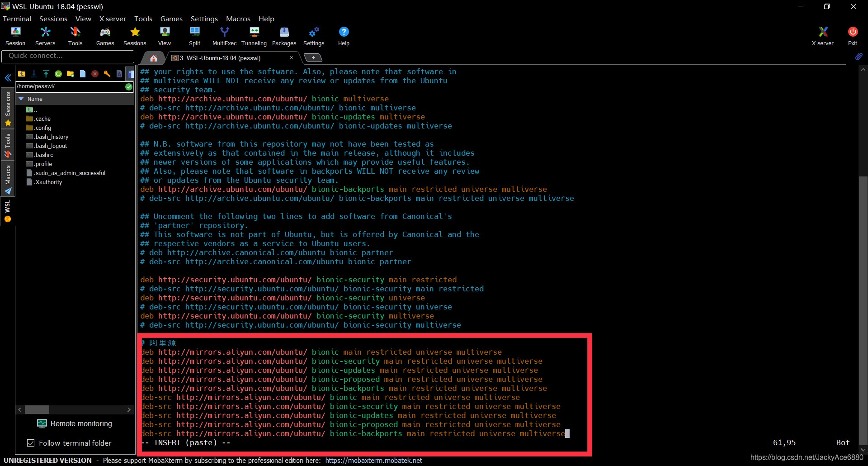Activate the MultiExec toolbar icon
The width and height of the screenshot is (868, 466).
coord(224,36)
